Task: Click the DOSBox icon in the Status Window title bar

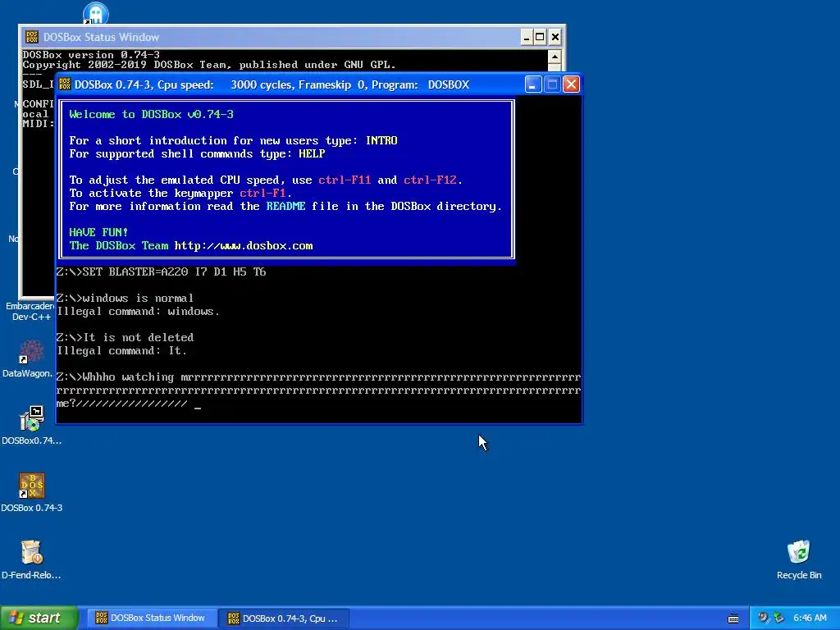Action: click(x=32, y=37)
